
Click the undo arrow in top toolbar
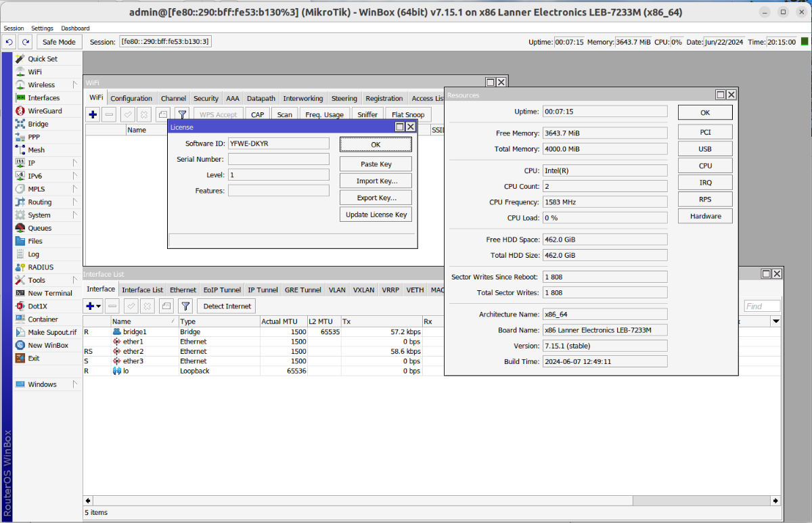click(x=9, y=42)
